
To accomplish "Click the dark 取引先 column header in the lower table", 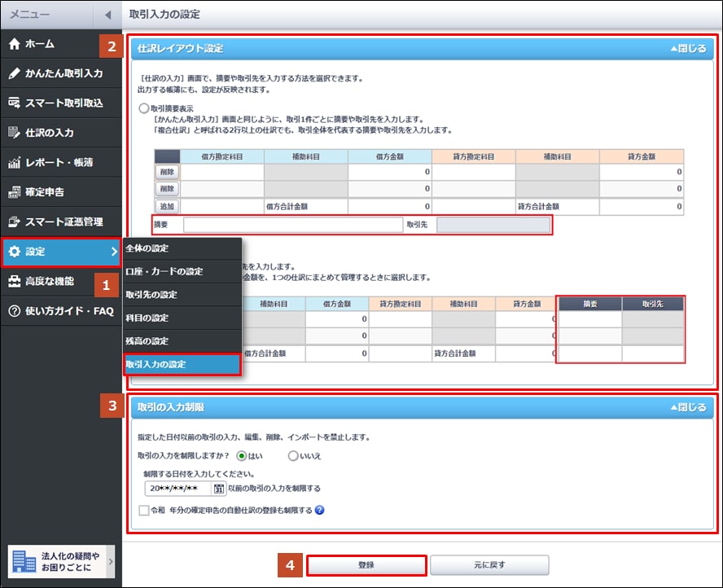I will (x=653, y=304).
